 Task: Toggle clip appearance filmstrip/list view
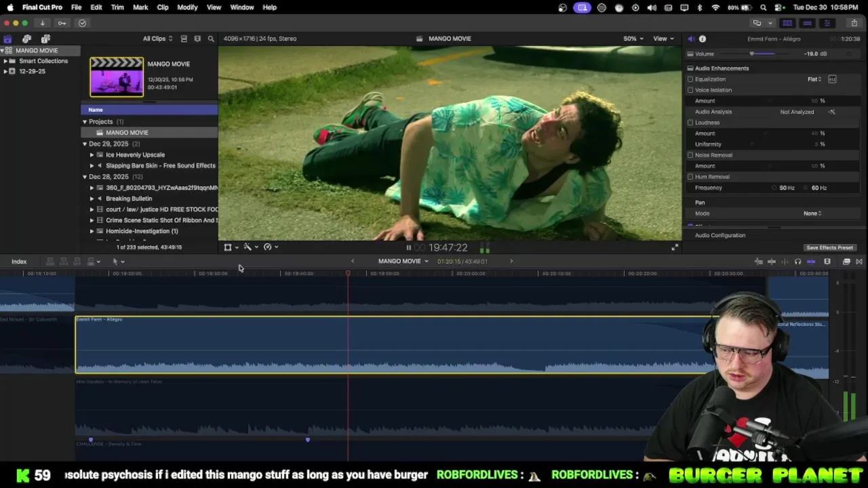[x=184, y=39]
